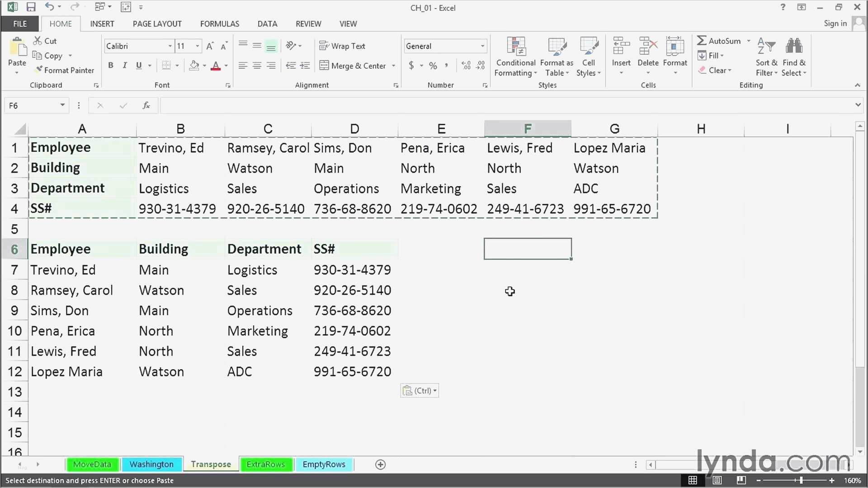Viewport: 868px width, 488px height.
Task: Click the Sign in link
Action: click(835, 23)
